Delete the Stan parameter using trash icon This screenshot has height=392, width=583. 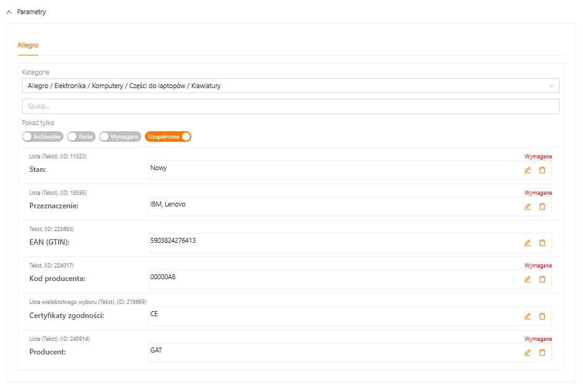click(542, 170)
